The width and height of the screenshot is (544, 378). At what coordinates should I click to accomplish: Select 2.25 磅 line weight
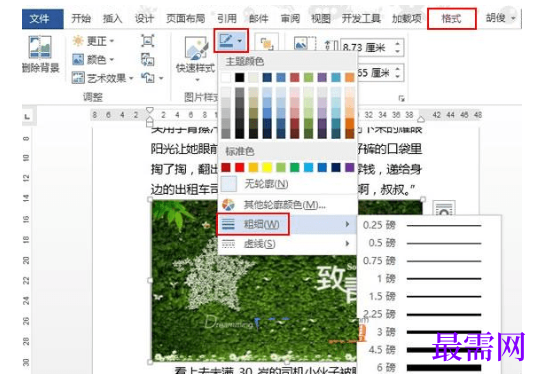[x=429, y=314]
